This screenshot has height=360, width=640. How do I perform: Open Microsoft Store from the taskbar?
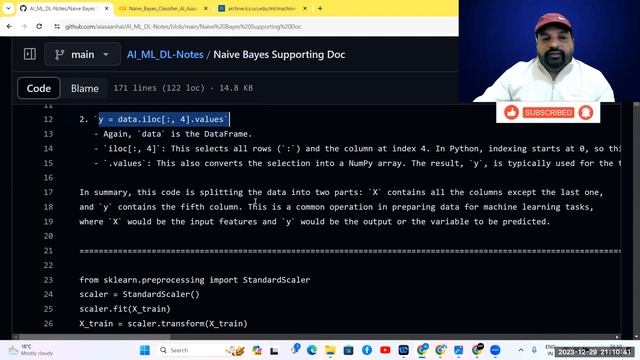pos(349,350)
